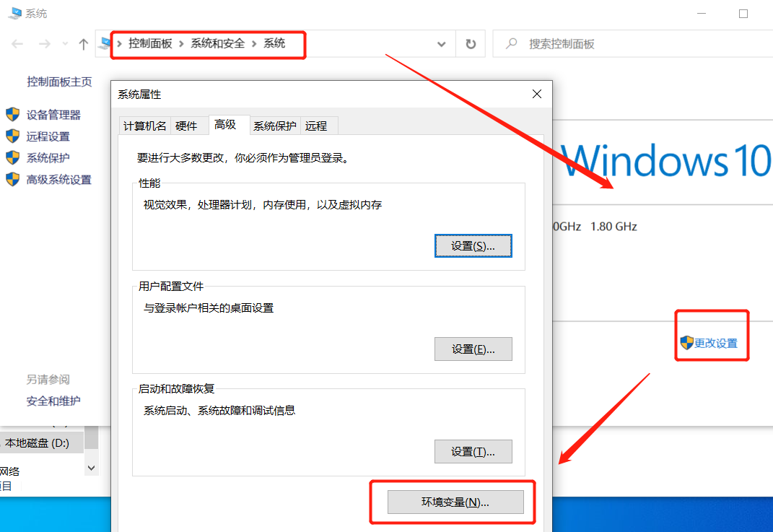Switch to the 计算机名 tab
Screen dimensions: 773x532
tap(144, 126)
